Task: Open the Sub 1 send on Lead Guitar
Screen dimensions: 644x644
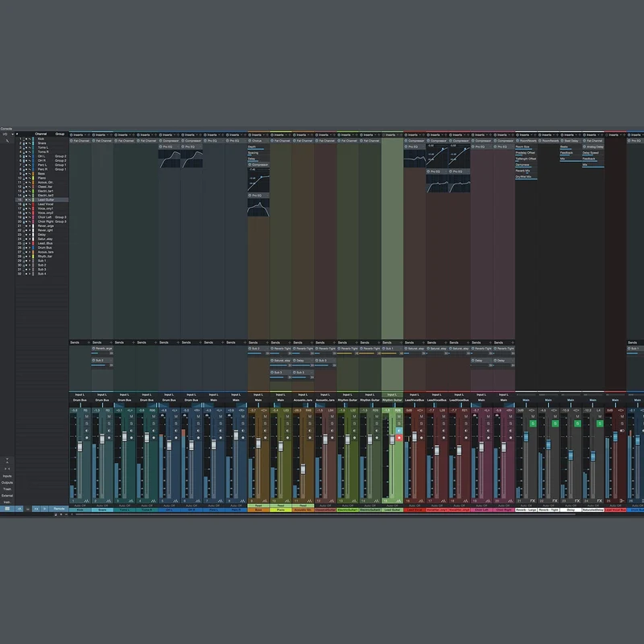Action: click(x=392, y=349)
